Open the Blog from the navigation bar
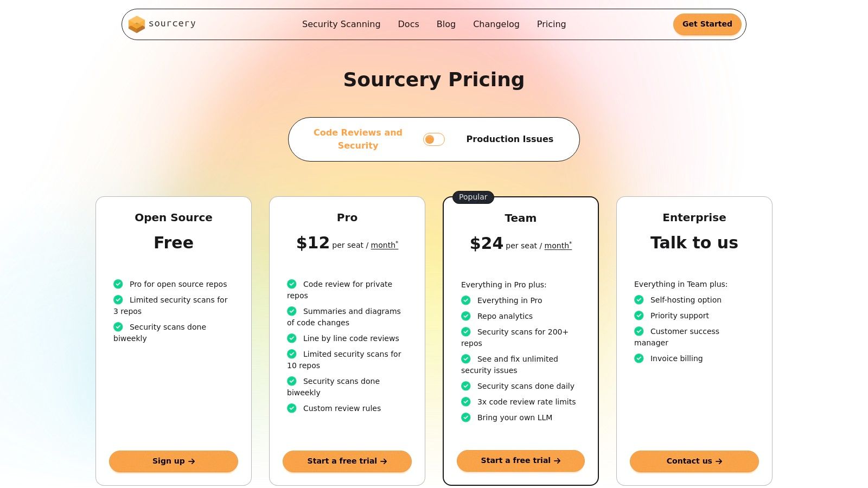 click(x=446, y=24)
